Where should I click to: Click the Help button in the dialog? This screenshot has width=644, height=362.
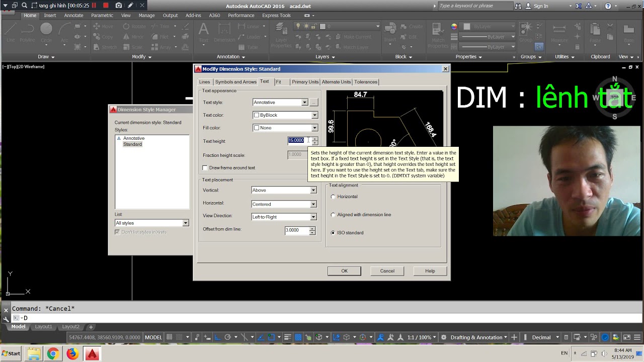point(430,271)
